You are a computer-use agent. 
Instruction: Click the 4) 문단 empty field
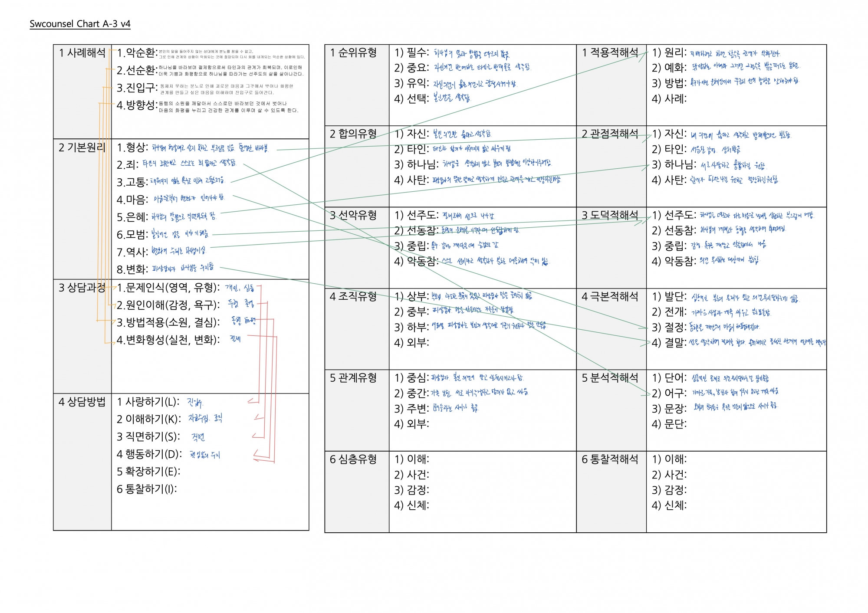pos(669,424)
